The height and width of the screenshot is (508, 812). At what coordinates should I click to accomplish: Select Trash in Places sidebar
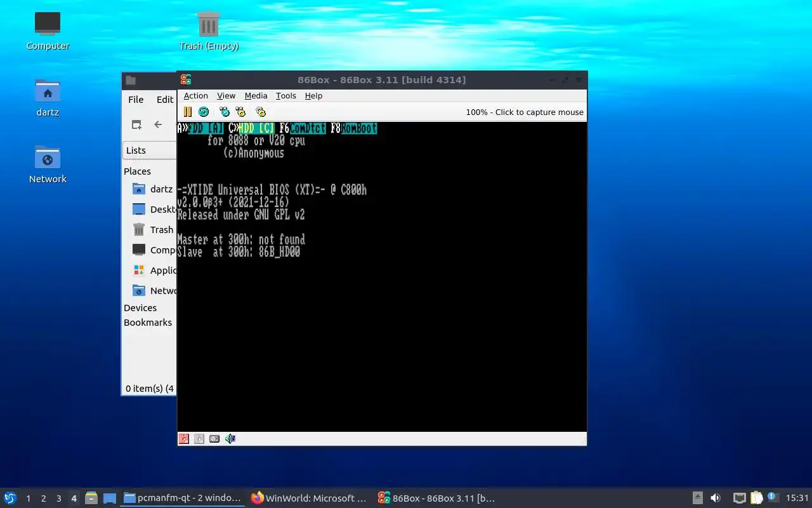pos(152,229)
